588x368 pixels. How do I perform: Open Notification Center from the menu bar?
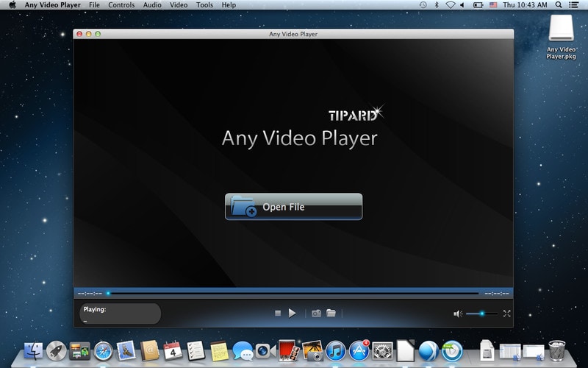573,5
